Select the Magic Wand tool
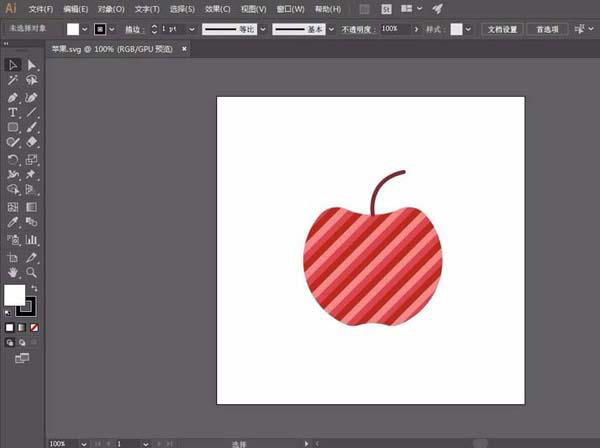 (13, 80)
